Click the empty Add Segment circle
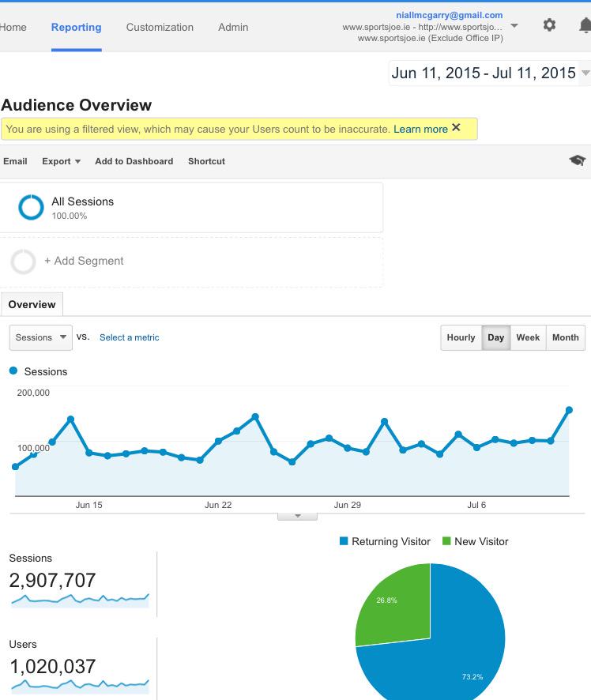This screenshot has height=700, width=591. point(23,262)
